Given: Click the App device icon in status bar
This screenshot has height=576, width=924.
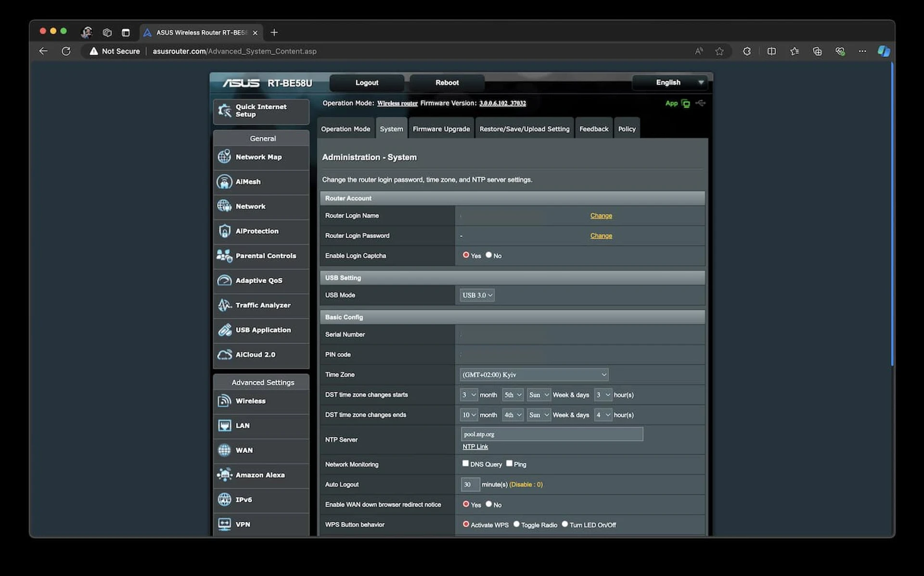Looking at the screenshot, I should [x=686, y=103].
